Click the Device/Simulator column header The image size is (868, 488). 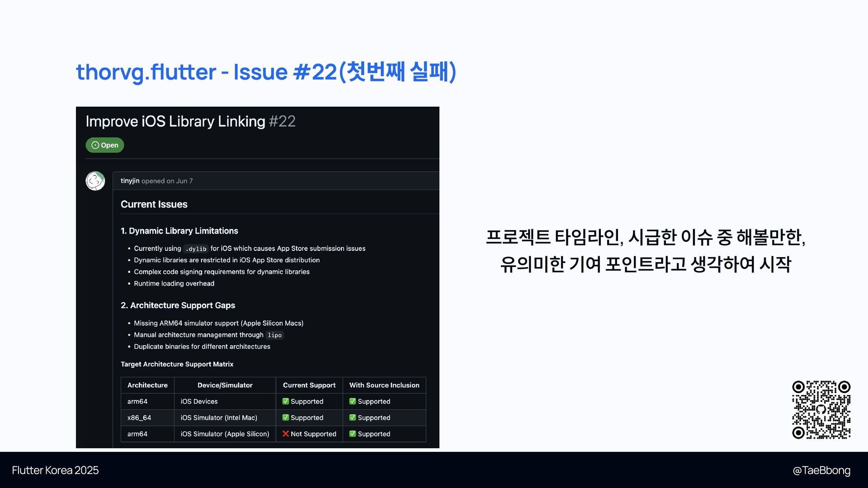coord(225,385)
